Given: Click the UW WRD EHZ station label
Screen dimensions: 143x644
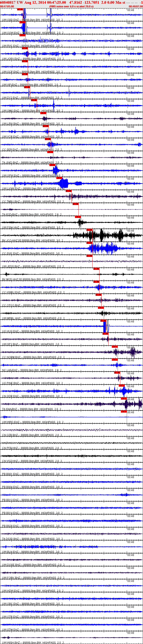Looking at the screenshot, I should coord(33,422).
